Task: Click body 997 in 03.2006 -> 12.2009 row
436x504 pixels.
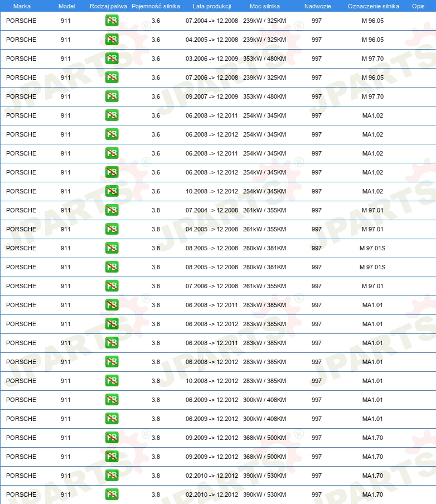Action: [316, 59]
